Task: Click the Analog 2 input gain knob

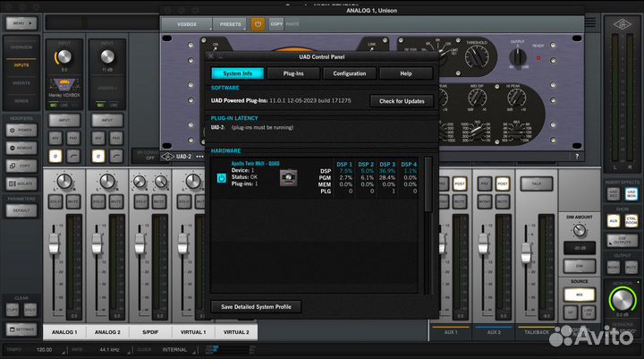Action: tap(107, 56)
